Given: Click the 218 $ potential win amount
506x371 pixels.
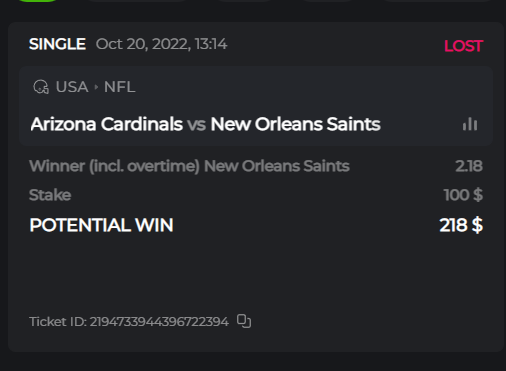Looking at the screenshot, I should point(461,225).
